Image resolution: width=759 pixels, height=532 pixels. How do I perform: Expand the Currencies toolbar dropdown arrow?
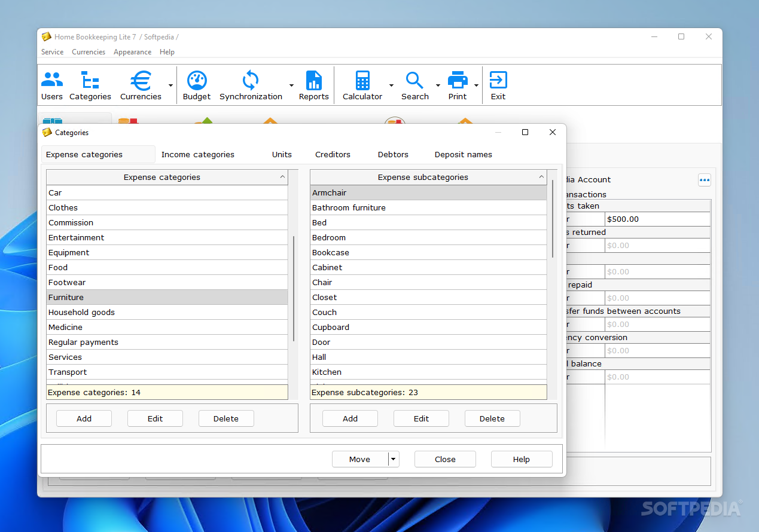click(x=170, y=85)
